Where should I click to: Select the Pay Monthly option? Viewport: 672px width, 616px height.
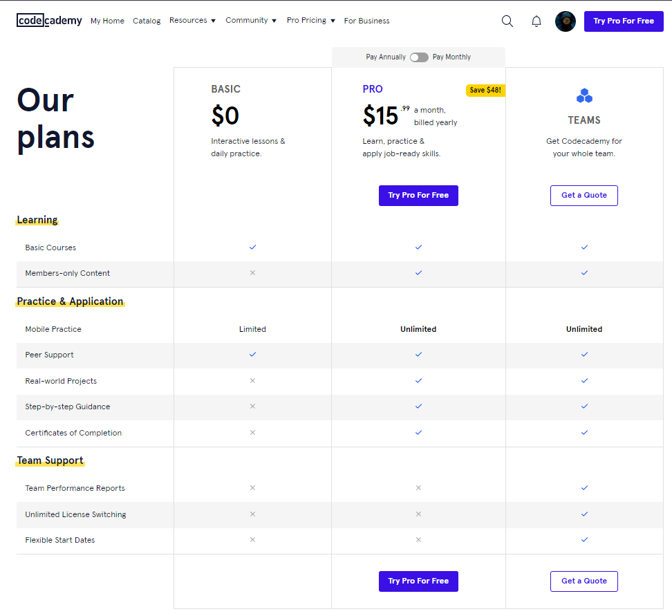tap(451, 57)
